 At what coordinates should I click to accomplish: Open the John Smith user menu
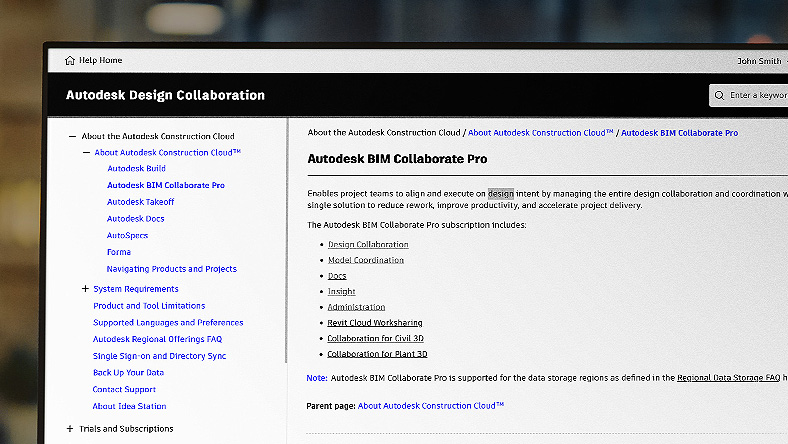click(x=759, y=61)
